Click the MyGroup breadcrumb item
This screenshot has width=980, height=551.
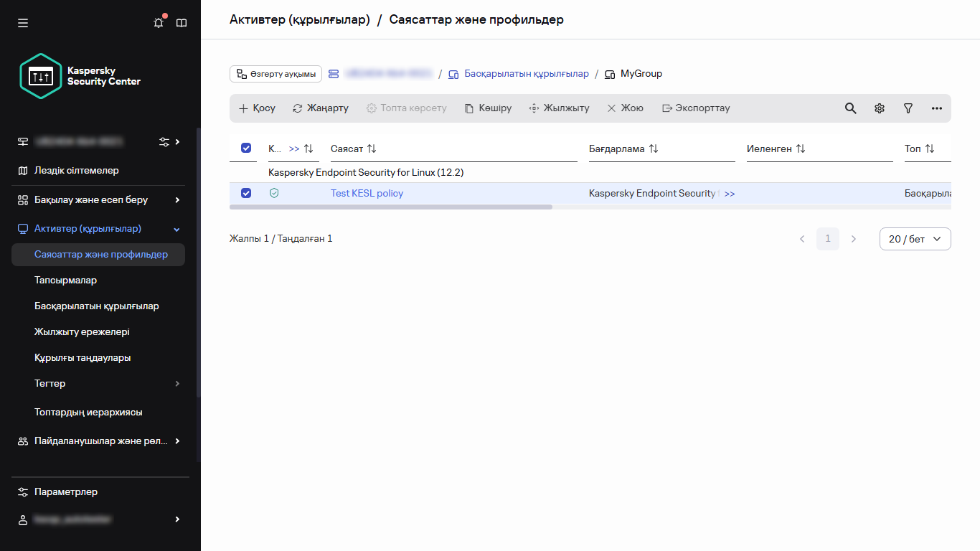pyautogui.click(x=641, y=74)
